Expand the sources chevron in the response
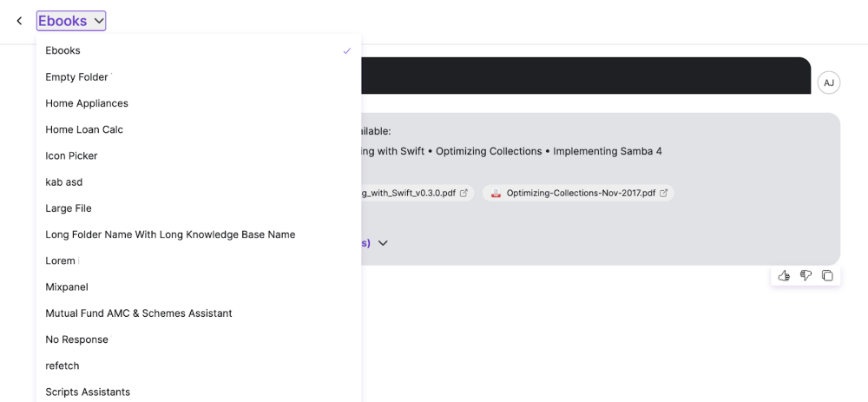The width and height of the screenshot is (868, 402). (x=383, y=243)
